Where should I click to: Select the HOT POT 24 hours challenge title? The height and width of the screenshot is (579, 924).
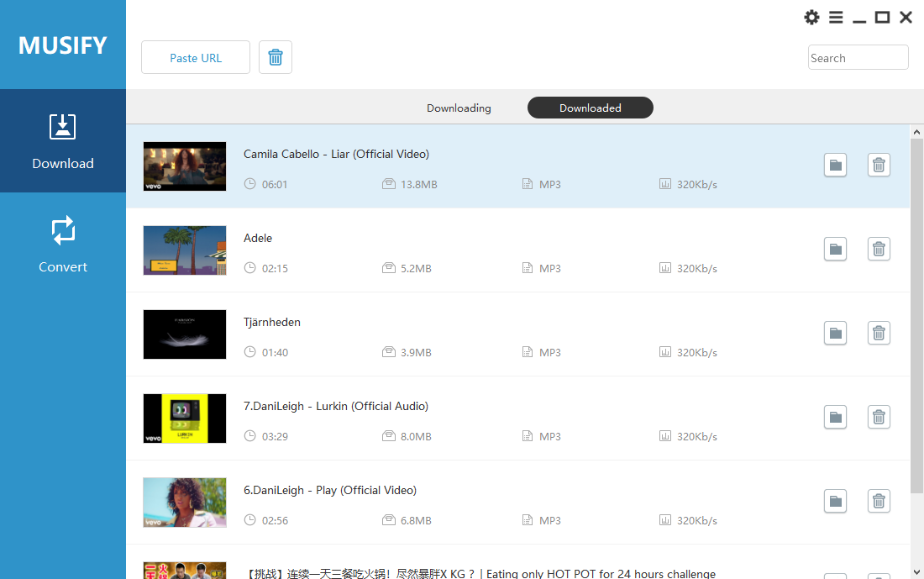coord(480,573)
